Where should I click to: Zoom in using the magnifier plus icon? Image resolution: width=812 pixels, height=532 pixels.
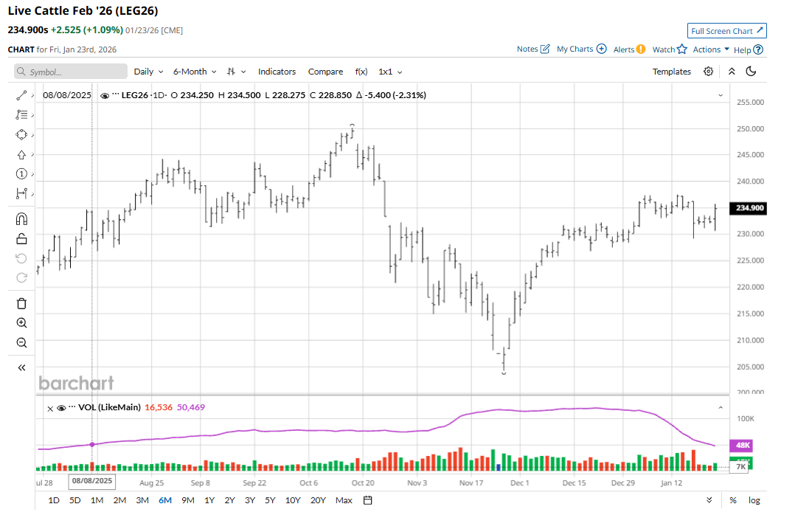[21, 323]
